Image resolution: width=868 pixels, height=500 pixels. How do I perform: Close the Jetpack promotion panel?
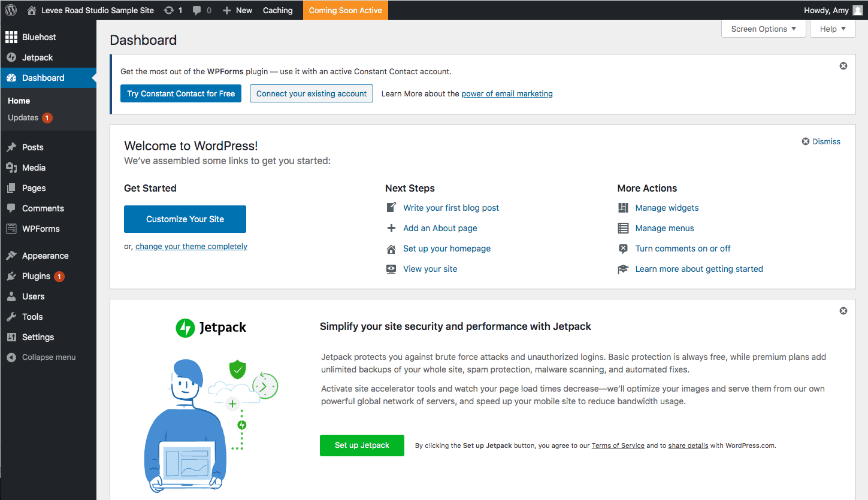pyautogui.click(x=843, y=311)
